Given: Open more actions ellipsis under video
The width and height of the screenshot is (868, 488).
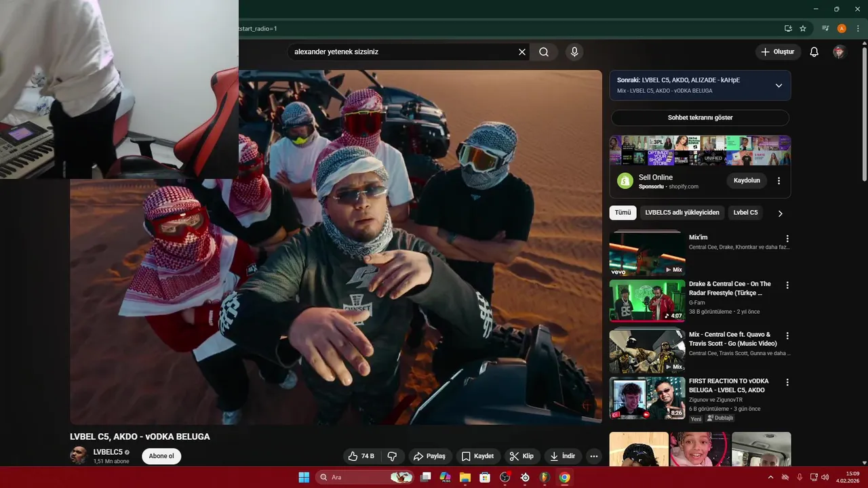Looking at the screenshot, I should (x=594, y=456).
